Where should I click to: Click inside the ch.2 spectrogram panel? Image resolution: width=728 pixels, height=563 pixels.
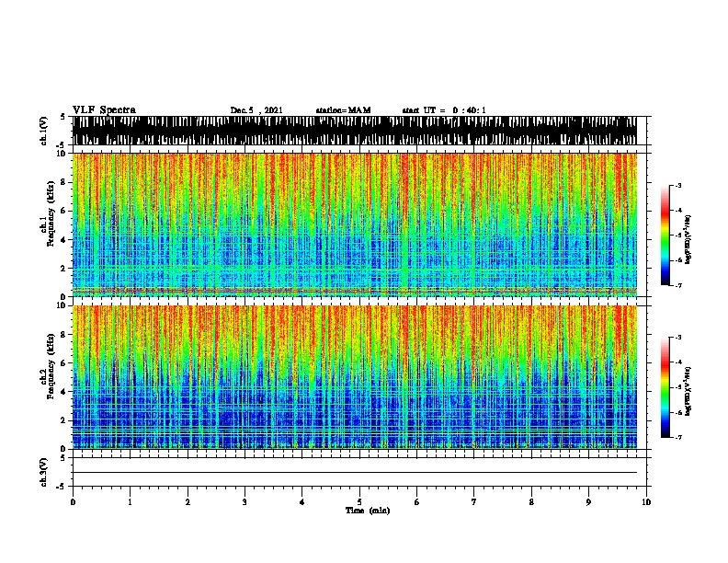[354, 377]
